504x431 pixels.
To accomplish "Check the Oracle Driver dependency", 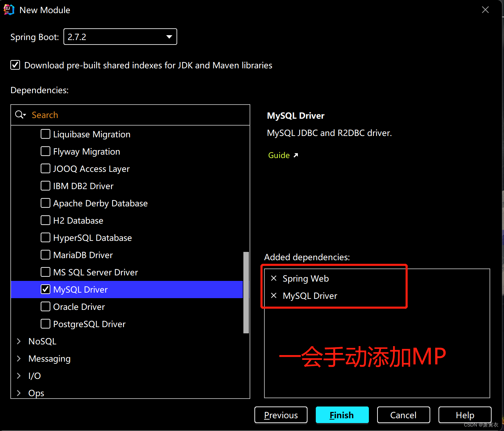I will pos(45,306).
